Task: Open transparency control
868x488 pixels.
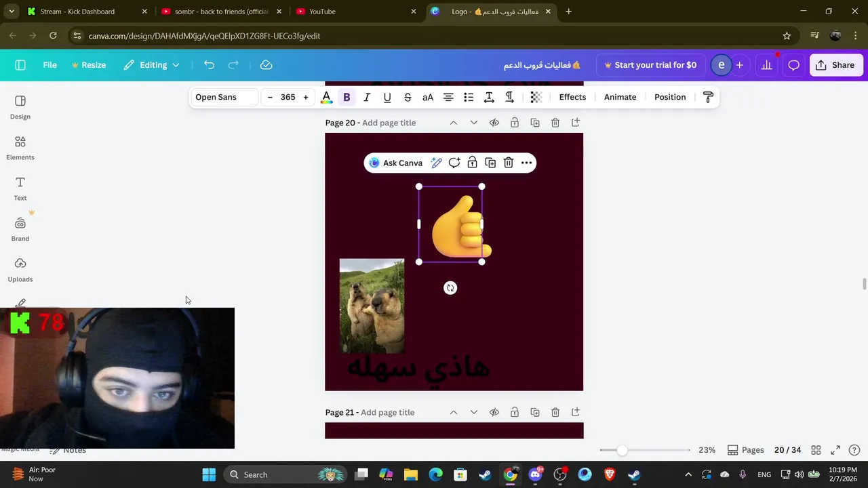Action: tap(536, 97)
